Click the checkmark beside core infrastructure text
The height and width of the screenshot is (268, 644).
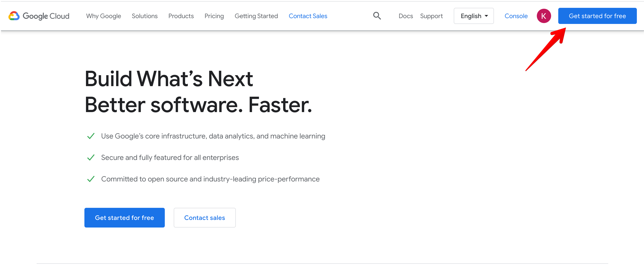(91, 136)
